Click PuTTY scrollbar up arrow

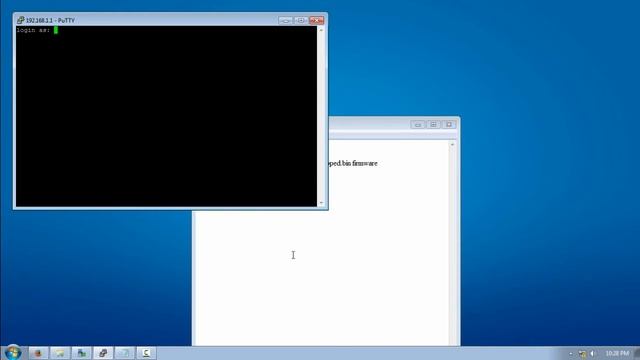tap(321, 30)
